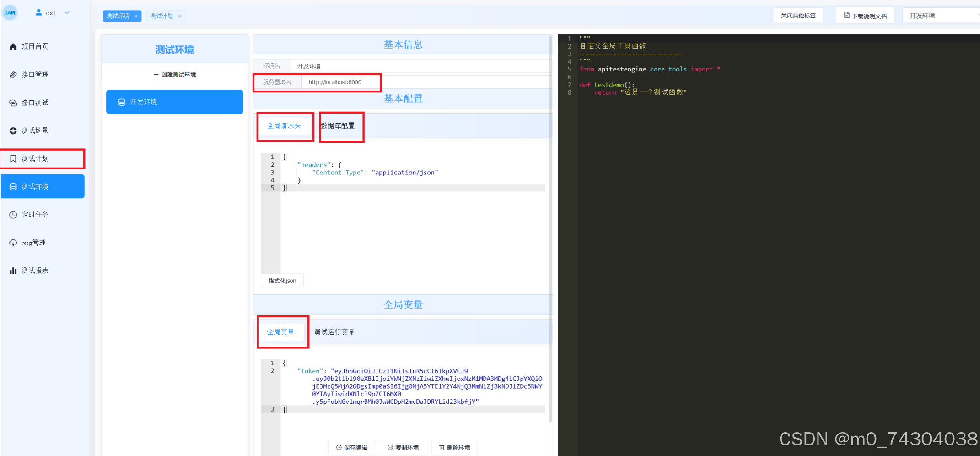Go to bug管理 in the sidebar
The width and height of the screenshot is (980, 456).
(x=33, y=243)
